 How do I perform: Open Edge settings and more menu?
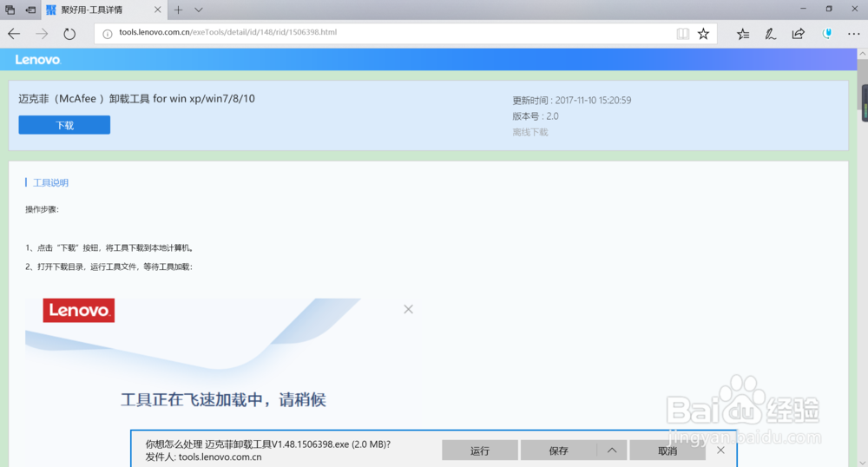(853, 34)
